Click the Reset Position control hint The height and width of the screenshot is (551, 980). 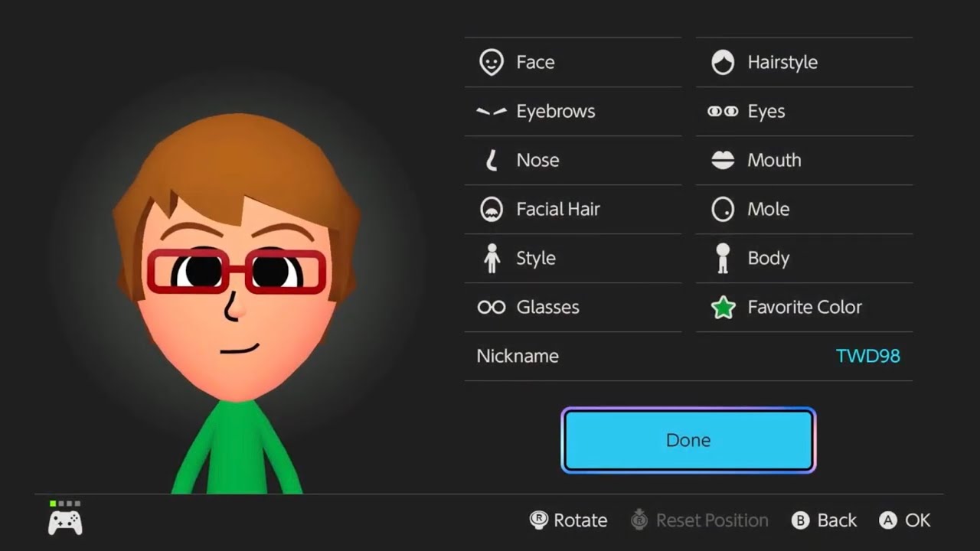[699, 520]
